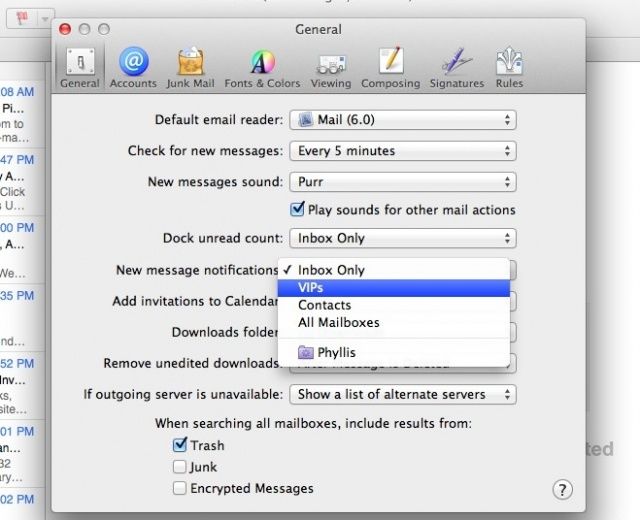Enable Encrypted Messages search checkbox
This screenshot has width=640, height=520.
coord(180,488)
